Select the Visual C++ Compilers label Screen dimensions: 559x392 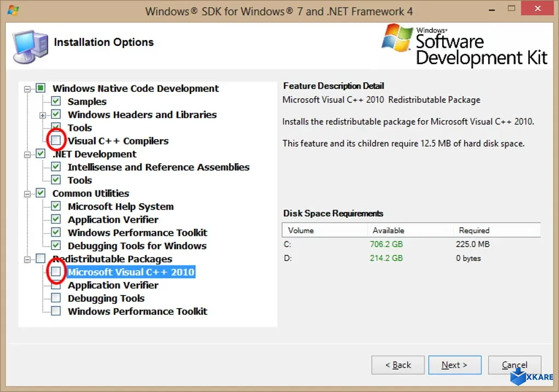[x=118, y=141]
